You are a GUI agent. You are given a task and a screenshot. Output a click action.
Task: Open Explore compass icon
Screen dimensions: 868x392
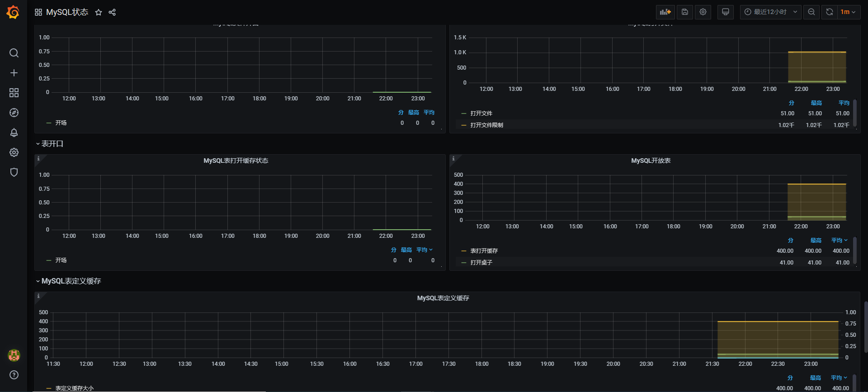14,113
